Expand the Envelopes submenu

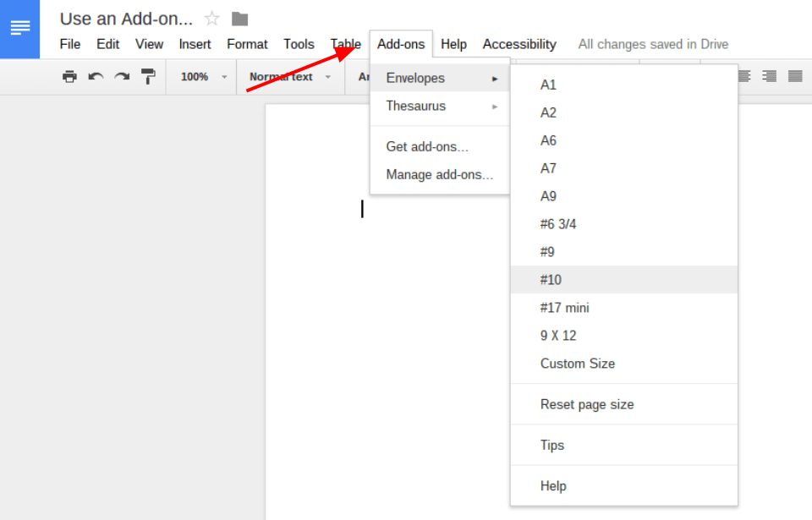click(x=414, y=77)
